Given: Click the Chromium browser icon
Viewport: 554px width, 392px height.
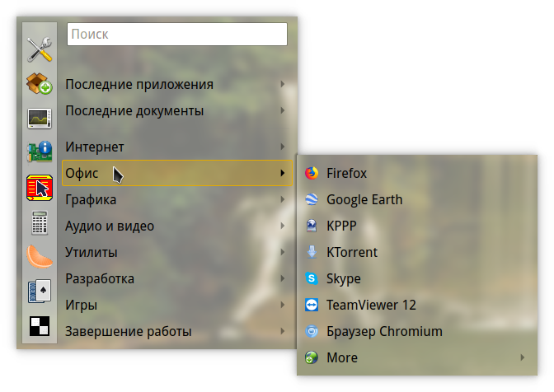Looking at the screenshot, I should pyautogui.click(x=312, y=331).
